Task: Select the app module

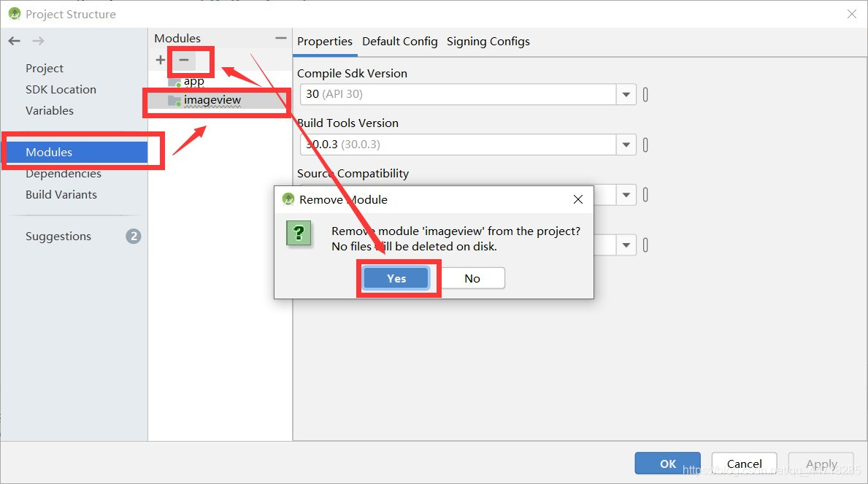Action: 193,82
